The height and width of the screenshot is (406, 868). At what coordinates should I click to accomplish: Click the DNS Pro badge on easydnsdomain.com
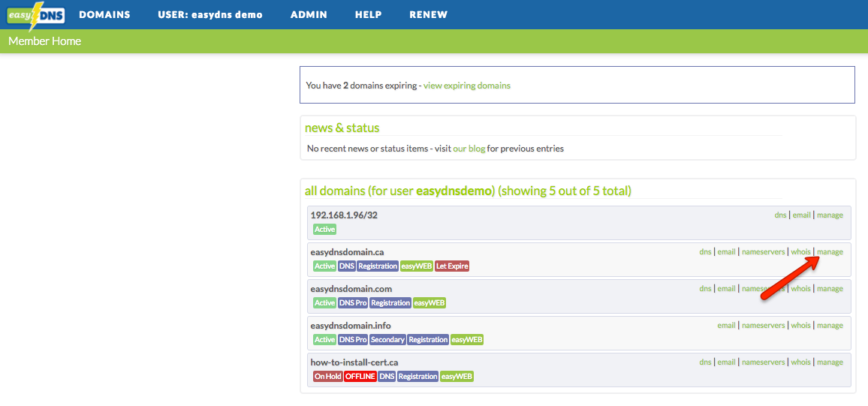point(353,302)
